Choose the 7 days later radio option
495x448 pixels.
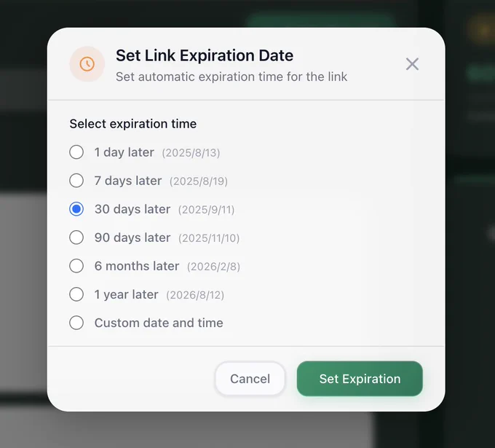point(76,181)
